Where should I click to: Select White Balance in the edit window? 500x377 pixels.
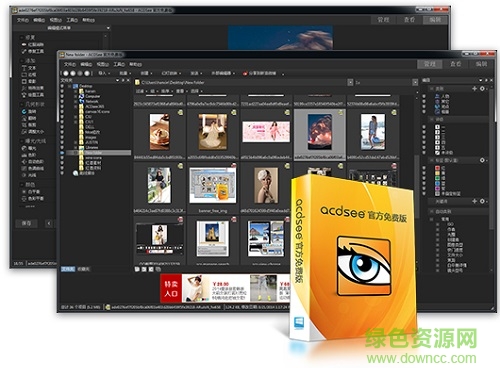pyautogui.click(x=31, y=192)
